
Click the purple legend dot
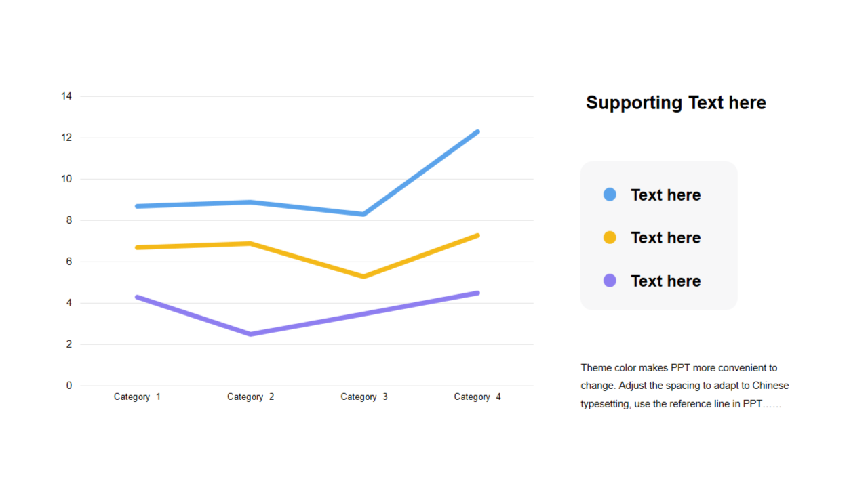point(610,281)
